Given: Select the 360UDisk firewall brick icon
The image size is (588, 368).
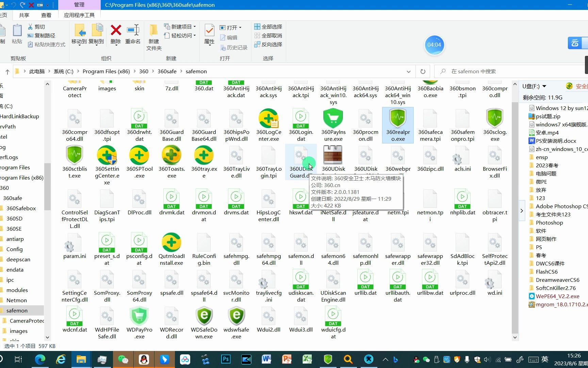Looking at the screenshot, I should click(333, 155).
